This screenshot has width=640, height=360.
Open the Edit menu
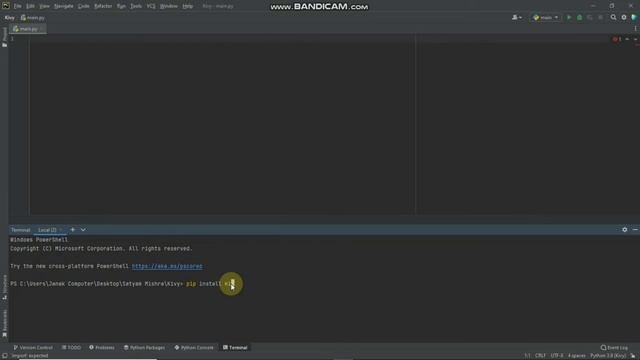tap(30, 6)
